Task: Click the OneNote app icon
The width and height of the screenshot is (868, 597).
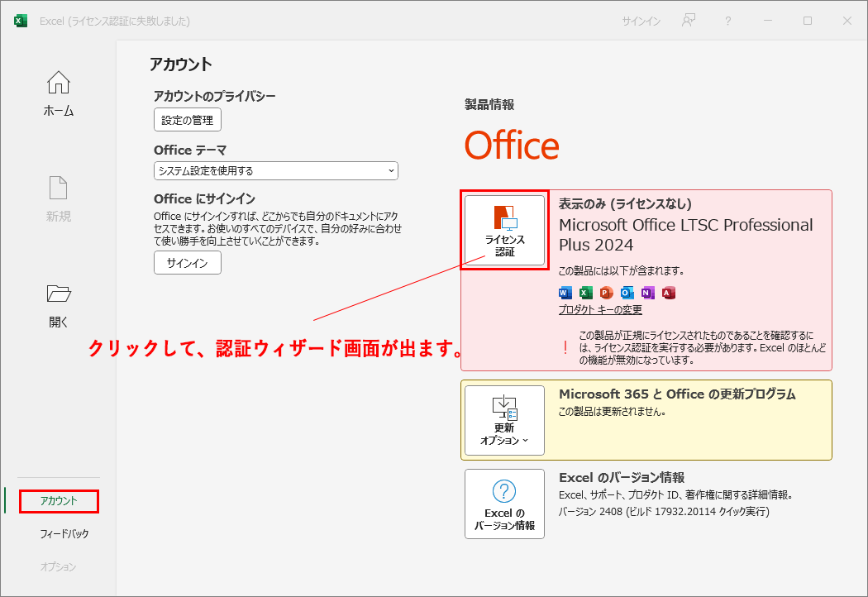Action: 647,293
